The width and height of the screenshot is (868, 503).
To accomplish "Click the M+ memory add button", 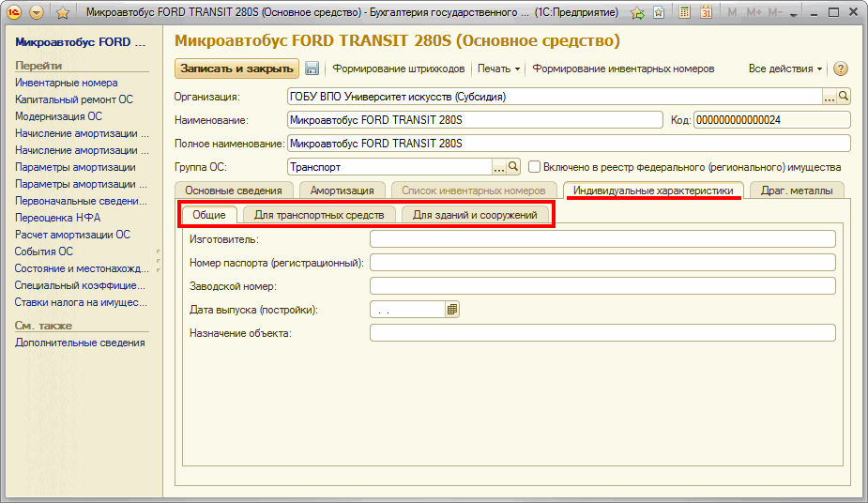I will [754, 13].
